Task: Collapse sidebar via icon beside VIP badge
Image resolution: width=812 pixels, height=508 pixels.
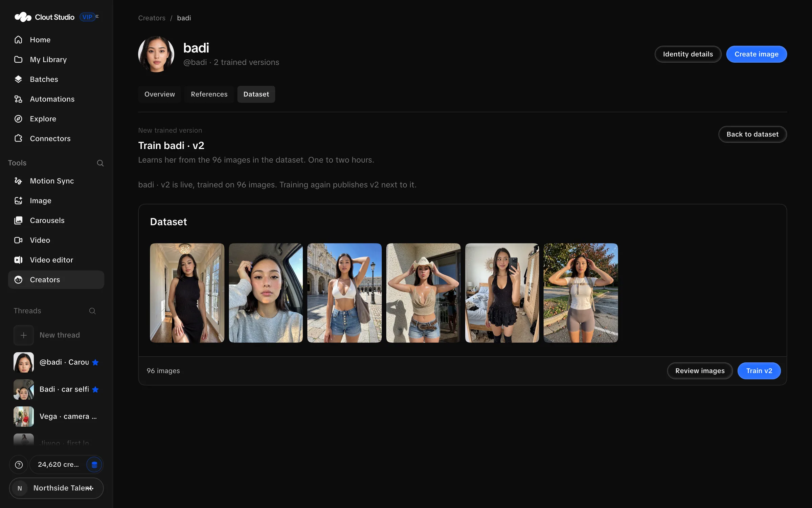Action: tap(97, 16)
